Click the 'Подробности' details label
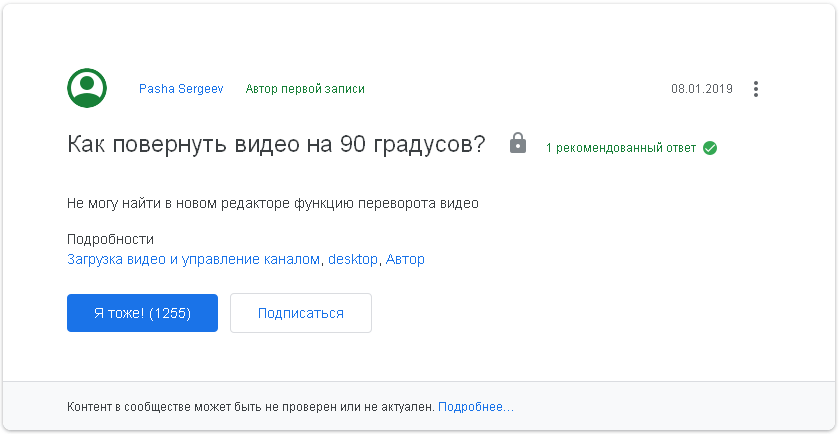 click(x=110, y=239)
